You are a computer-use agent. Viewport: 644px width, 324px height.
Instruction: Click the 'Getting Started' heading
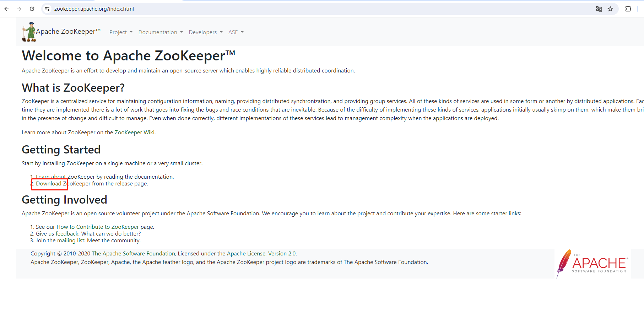click(x=61, y=150)
